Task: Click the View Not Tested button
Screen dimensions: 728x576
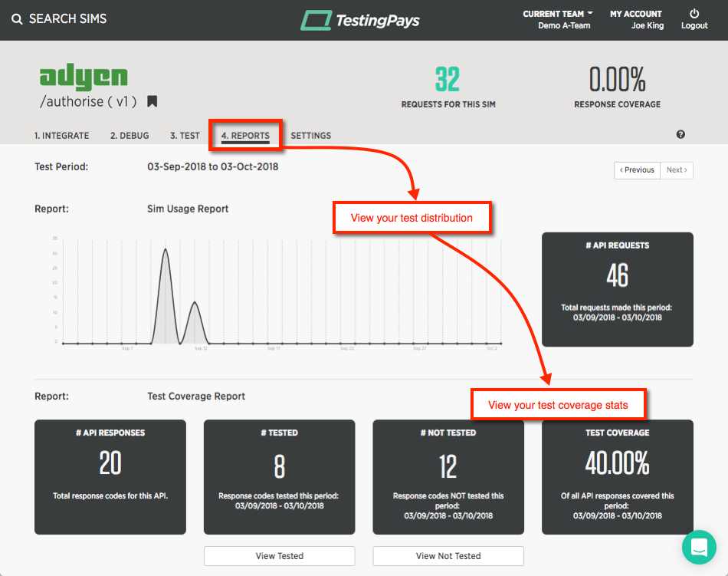Action: 448,556
